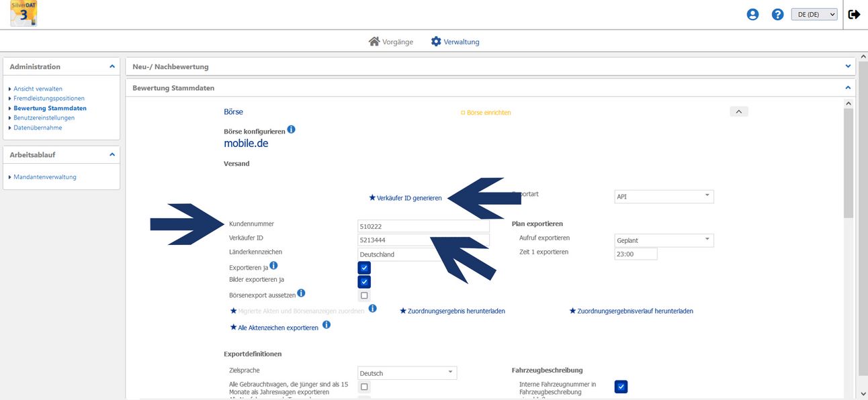Click the logout icon
The image size is (868, 400).
click(x=854, y=14)
